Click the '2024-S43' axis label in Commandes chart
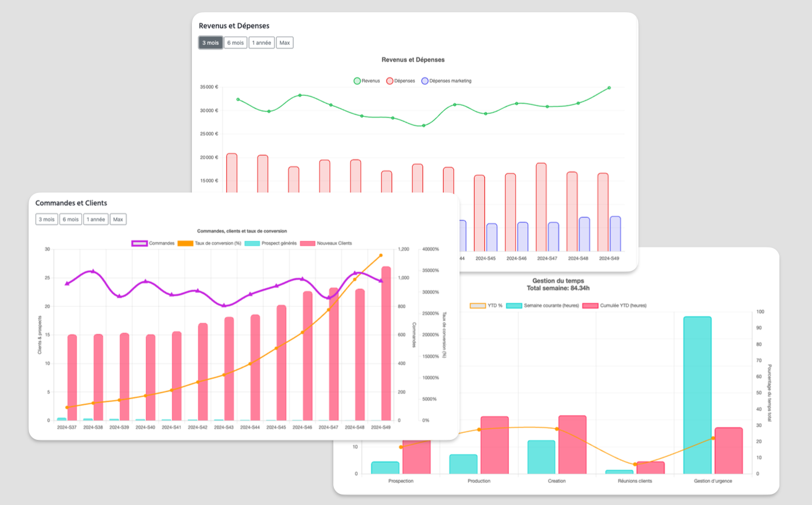 (x=224, y=427)
